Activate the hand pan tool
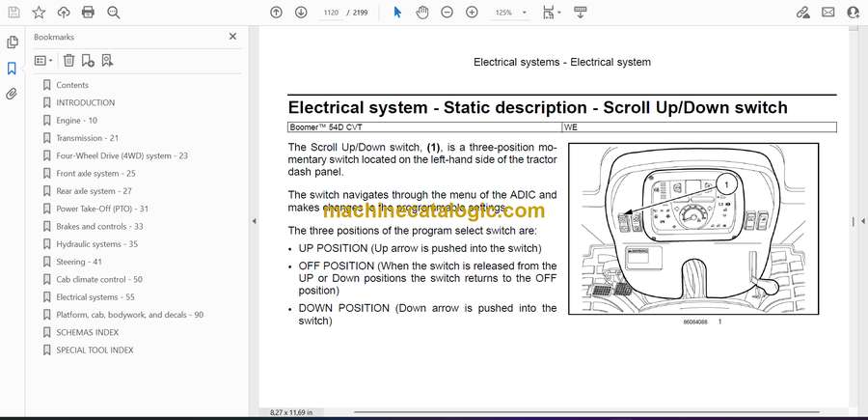This screenshot has width=868, height=420. [x=421, y=13]
